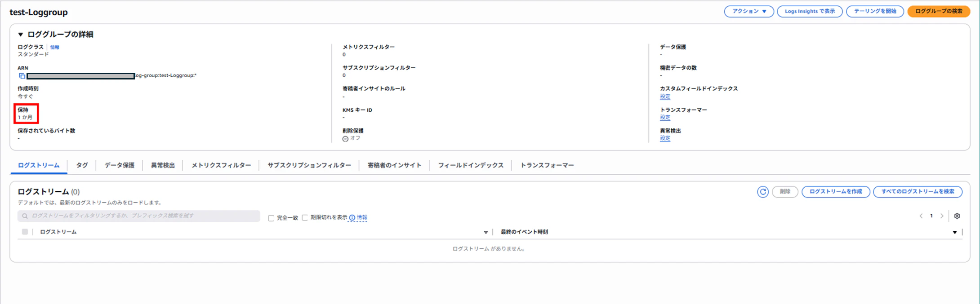
Task: Click the info icon next to 情報
Action: click(x=352, y=218)
